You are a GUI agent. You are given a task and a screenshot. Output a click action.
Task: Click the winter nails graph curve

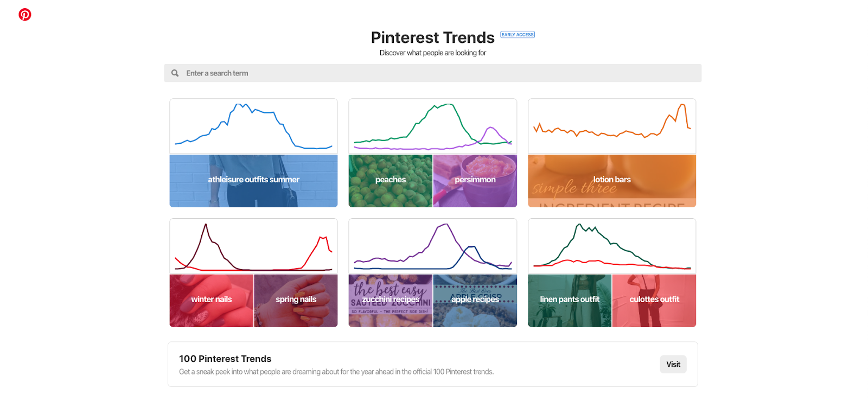[253, 245]
